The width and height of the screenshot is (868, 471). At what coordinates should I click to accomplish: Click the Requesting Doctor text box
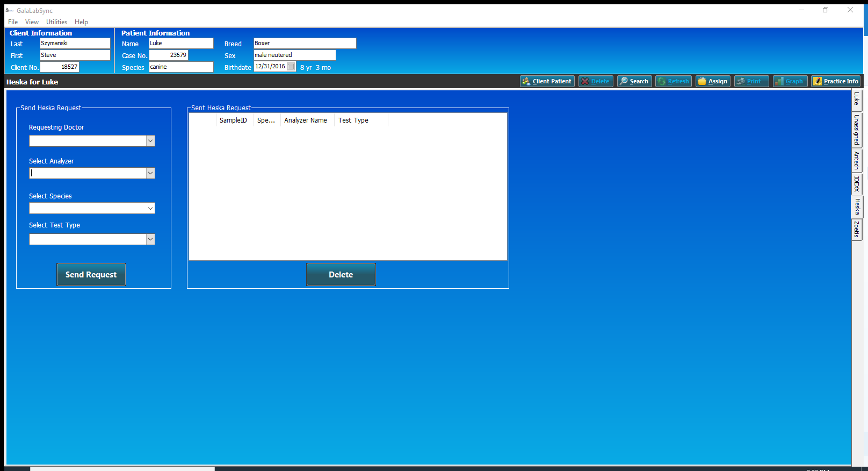click(x=88, y=141)
